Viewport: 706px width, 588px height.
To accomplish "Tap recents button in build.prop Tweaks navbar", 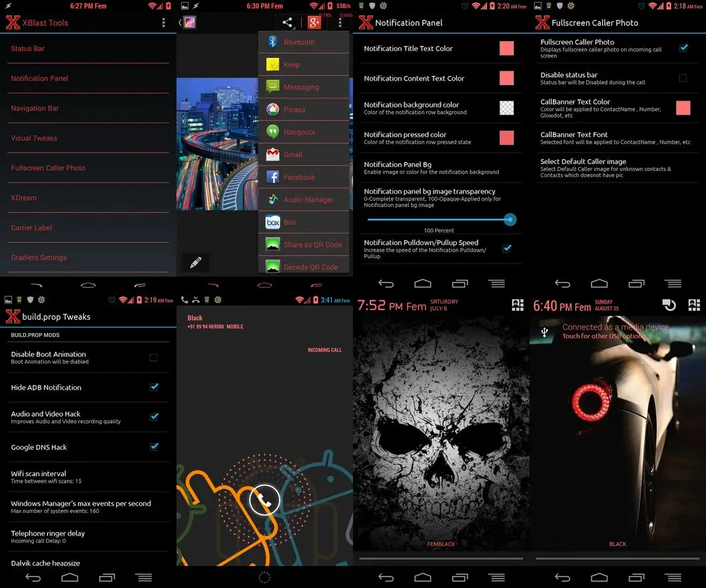I will pyautogui.click(x=107, y=577).
